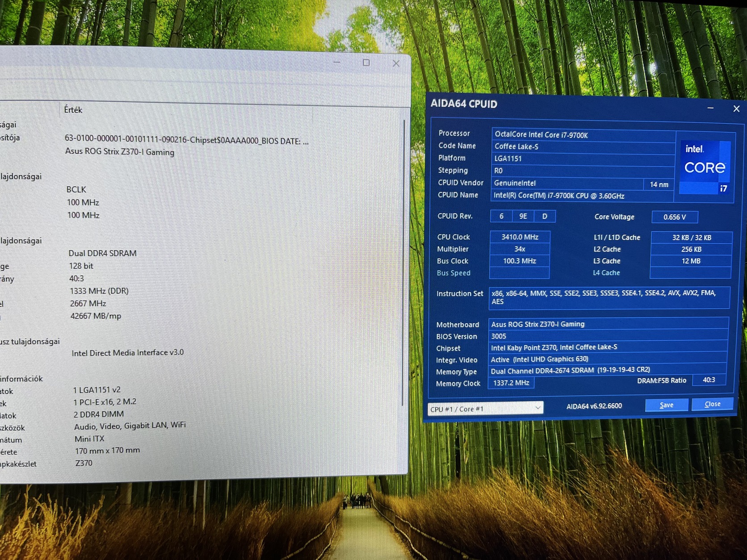Click the Integr. Video 'Active (Intel UHD Graphics 630)' field
Viewport: 747px width, 560px height.
[x=608, y=359]
